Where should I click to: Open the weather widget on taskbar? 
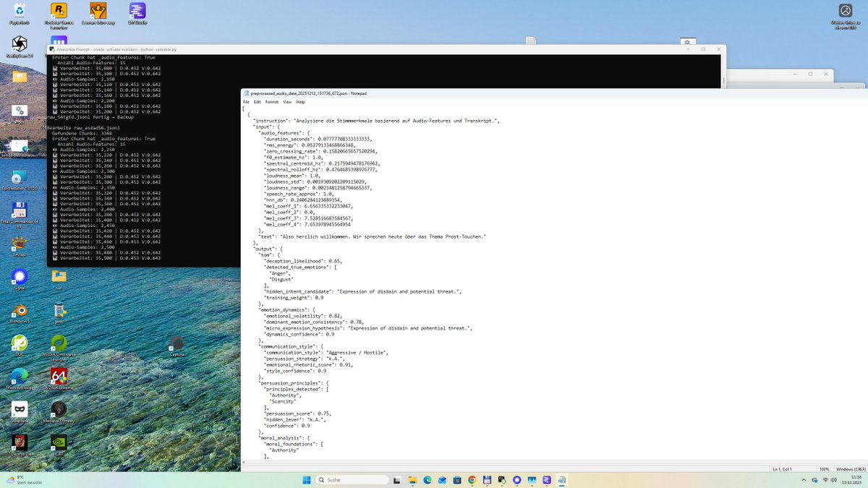(x=25, y=480)
